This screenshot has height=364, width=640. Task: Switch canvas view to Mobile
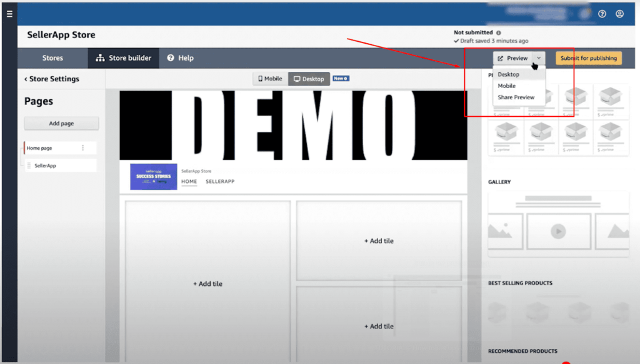click(270, 79)
